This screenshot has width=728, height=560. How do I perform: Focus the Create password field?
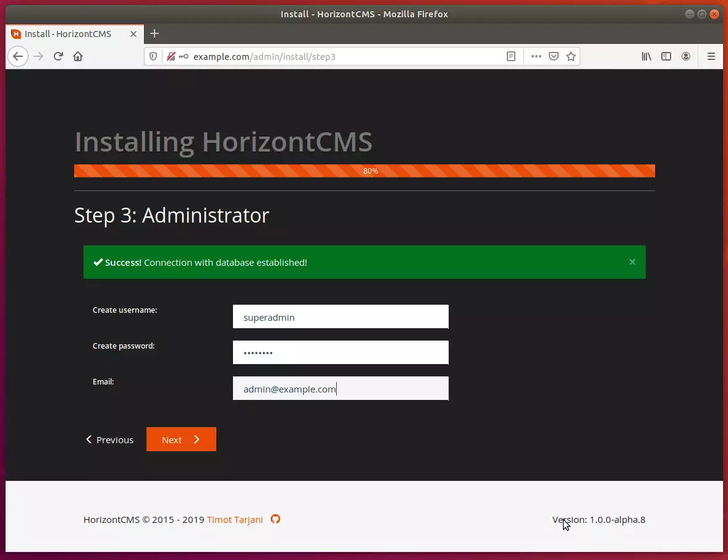pos(341,352)
